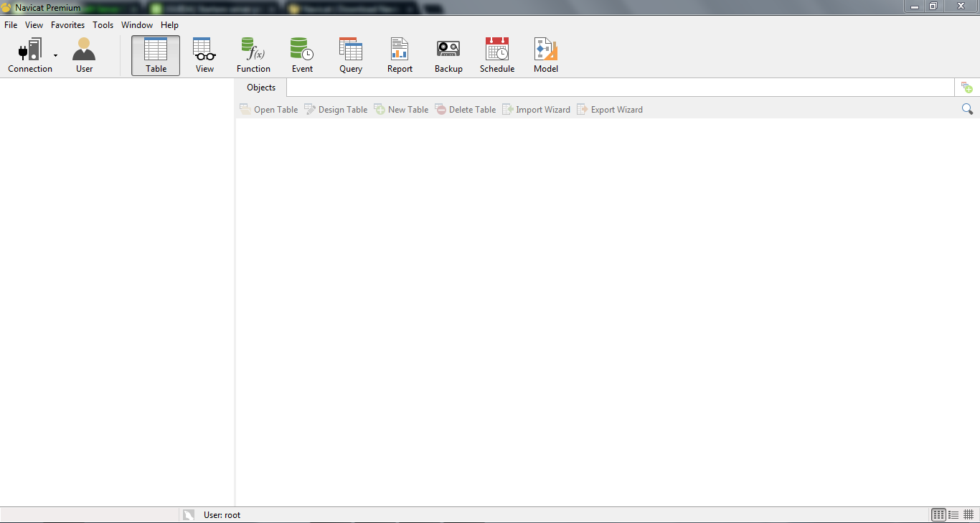Launch the Export Wizard
The image size is (980, 523).
click(610, 110)
